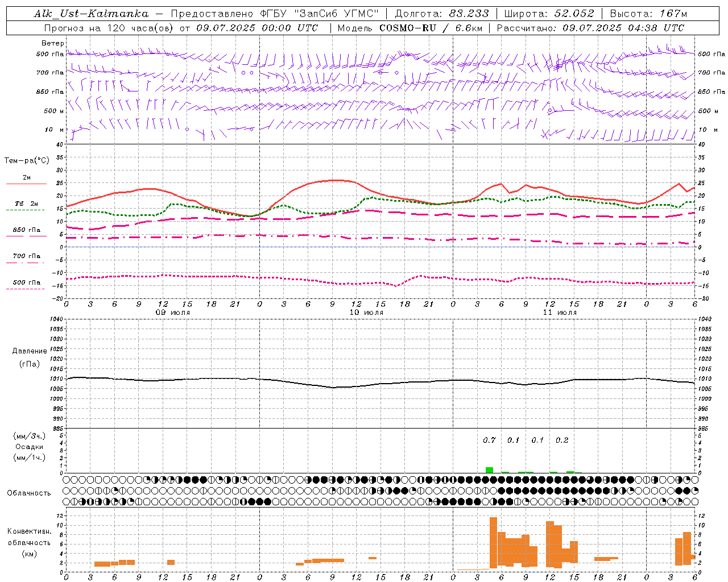Click the 0.2 precipitation amount value
Screen dimensions: 728x582
pos(562,440)
